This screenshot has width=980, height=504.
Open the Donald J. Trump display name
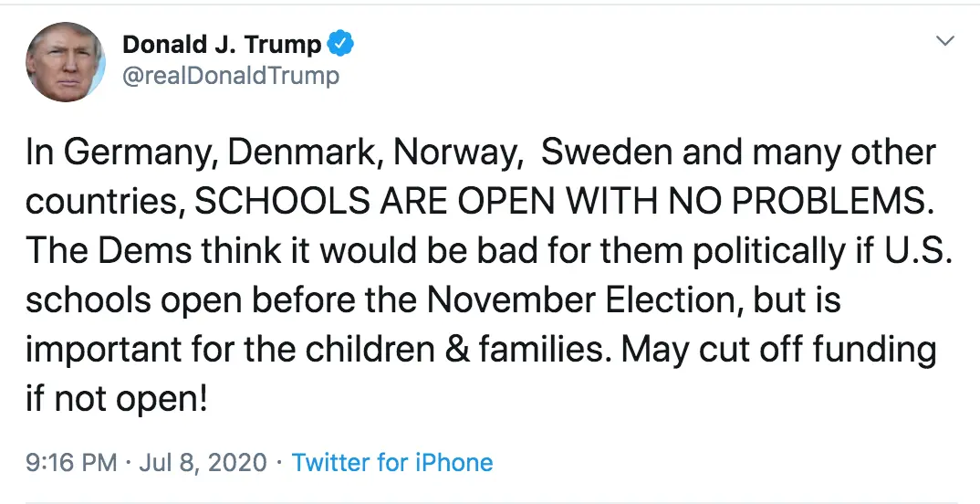point(222,45)
